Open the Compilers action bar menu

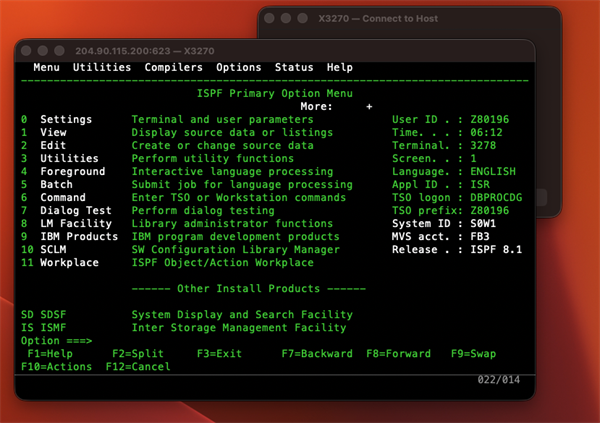click(x=173, y=67)
